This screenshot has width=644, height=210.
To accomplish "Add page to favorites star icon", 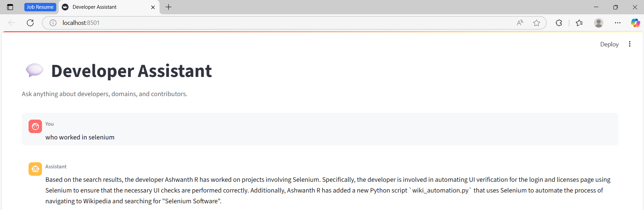I will 537,23.
